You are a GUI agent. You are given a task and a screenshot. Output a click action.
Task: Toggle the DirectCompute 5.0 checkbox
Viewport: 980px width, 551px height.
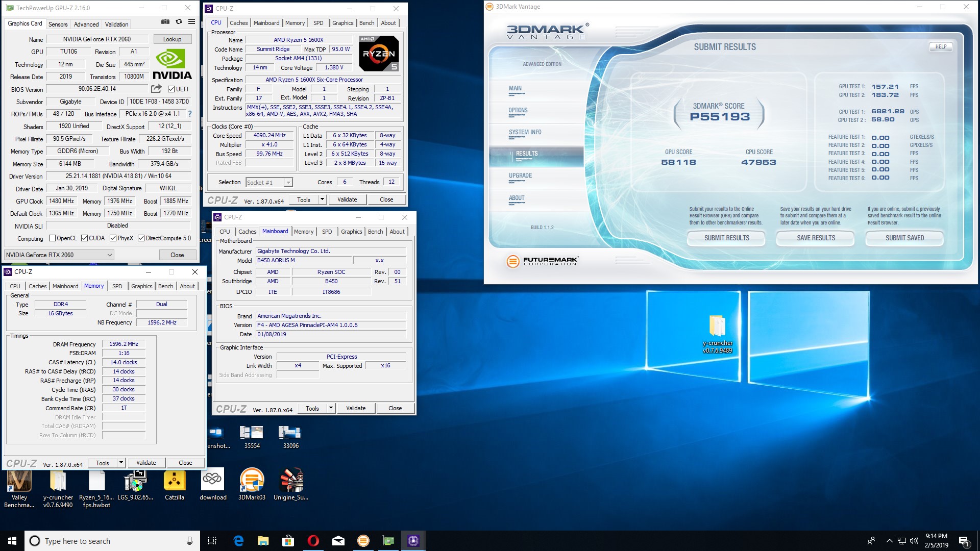coord(141,238)
